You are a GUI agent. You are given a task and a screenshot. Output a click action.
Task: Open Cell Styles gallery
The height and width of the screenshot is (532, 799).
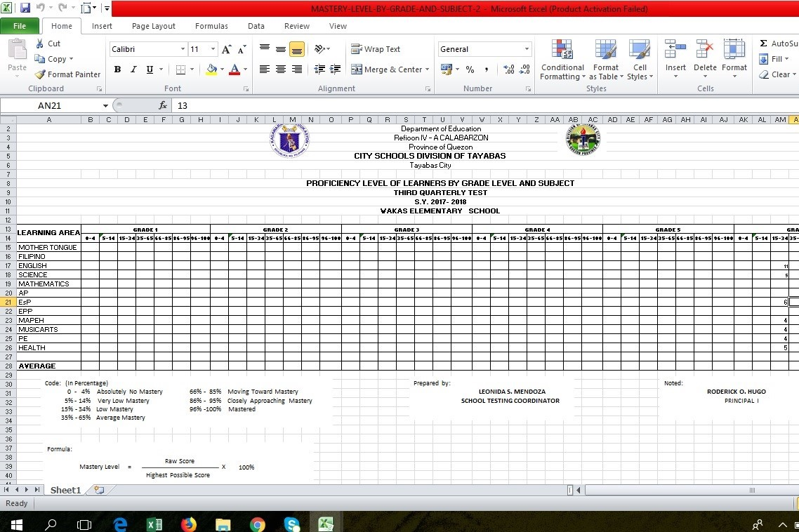pyautogui.click(x=640, y=60)
